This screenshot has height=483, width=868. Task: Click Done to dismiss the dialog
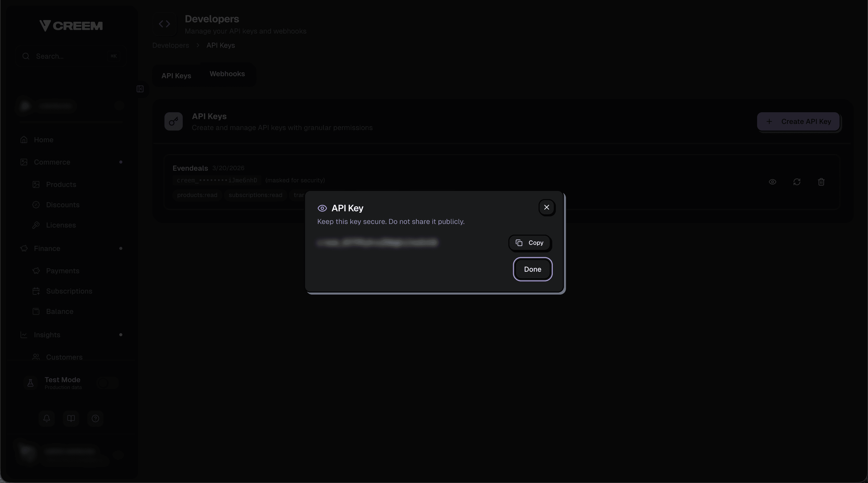(x=532, y=269)
